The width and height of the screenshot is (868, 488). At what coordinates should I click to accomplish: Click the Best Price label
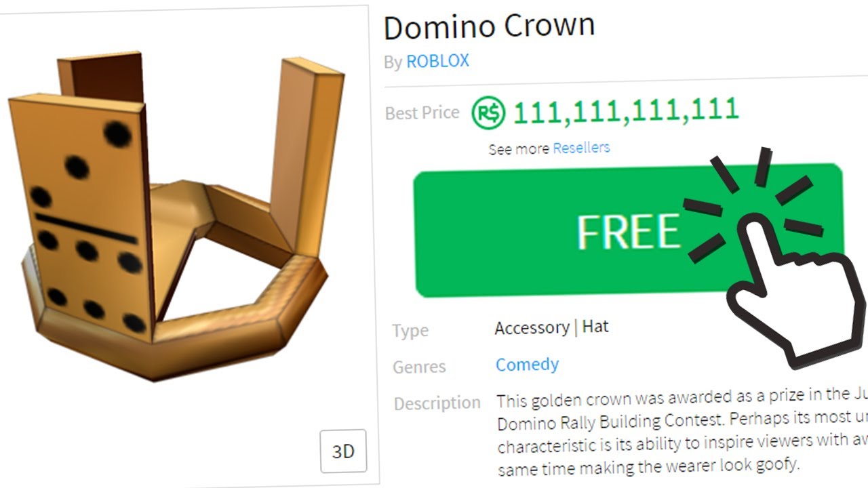click(x=422, y=113)
